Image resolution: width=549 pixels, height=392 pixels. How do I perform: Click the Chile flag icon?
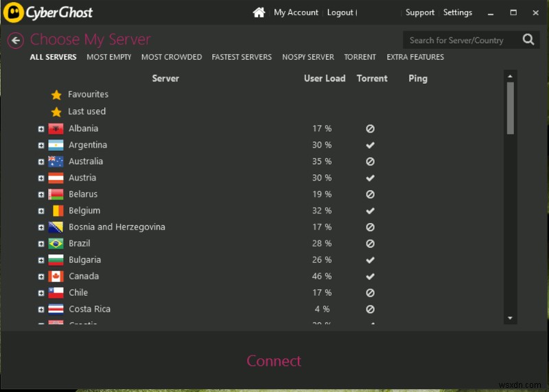[56, 293]
